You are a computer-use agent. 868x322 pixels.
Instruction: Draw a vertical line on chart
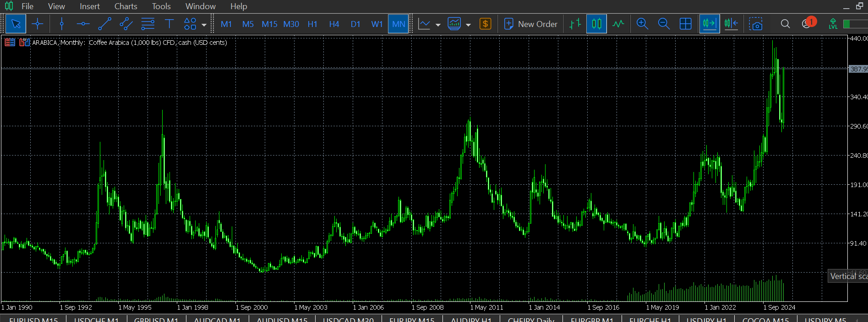click(x=61, y=24)
